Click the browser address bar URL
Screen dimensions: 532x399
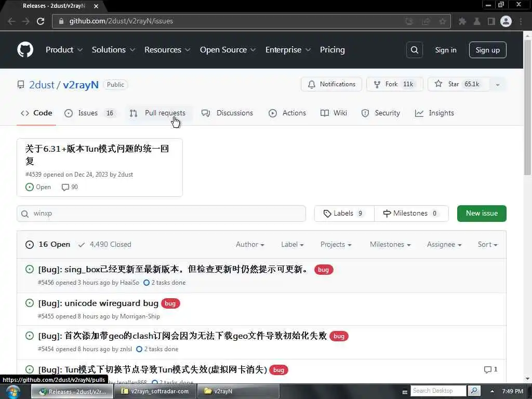pyautogui.click(x=121, y=21)
